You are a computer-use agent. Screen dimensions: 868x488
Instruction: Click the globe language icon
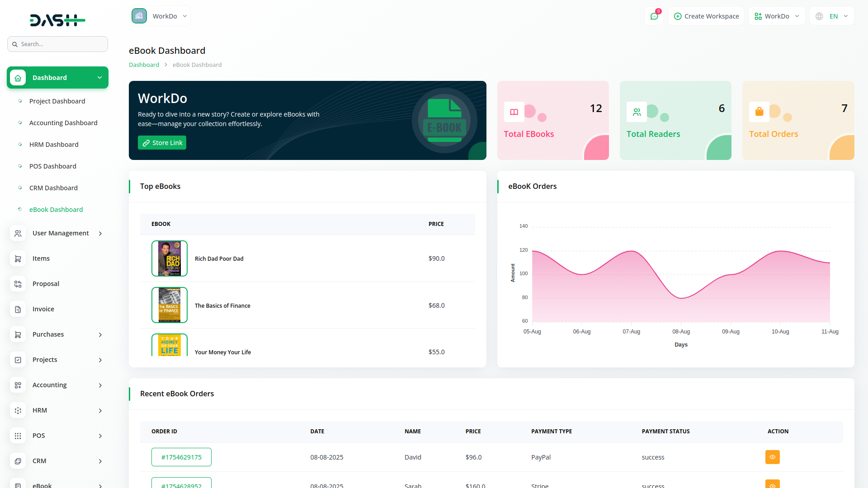pyautogui.click(x=819, y=16)
